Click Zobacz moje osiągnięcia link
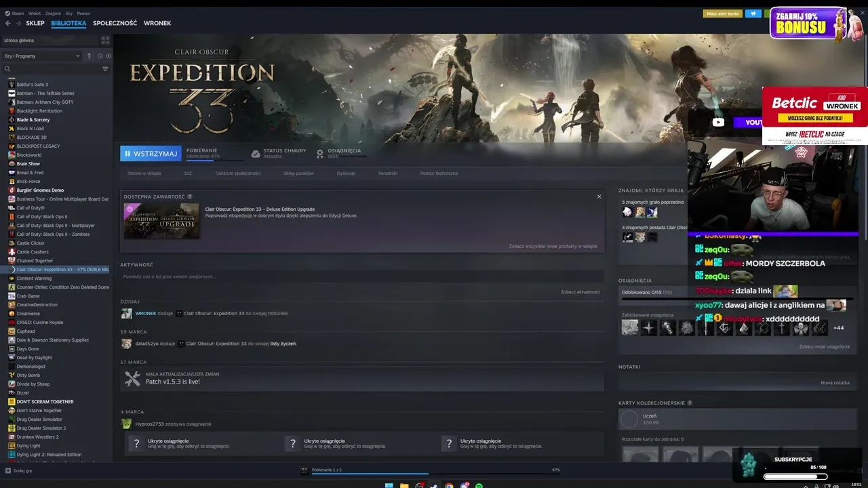Screen dimensions: 868x488 coord(824,346)
